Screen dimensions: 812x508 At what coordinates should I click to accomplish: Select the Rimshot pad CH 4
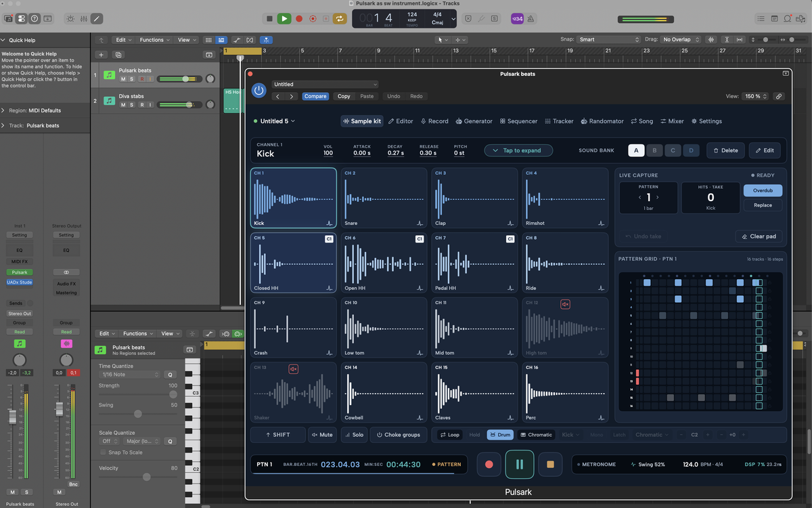[564, 199]
